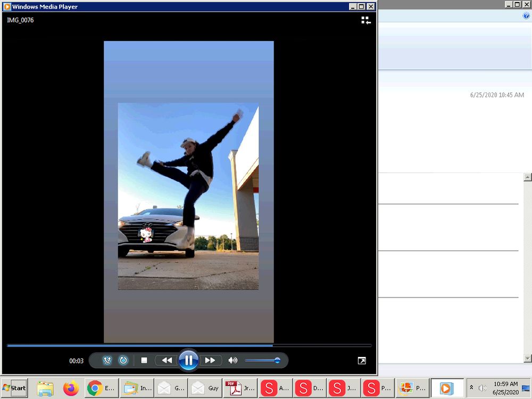Switch to the PDF document taskbar button

[239, 388]
